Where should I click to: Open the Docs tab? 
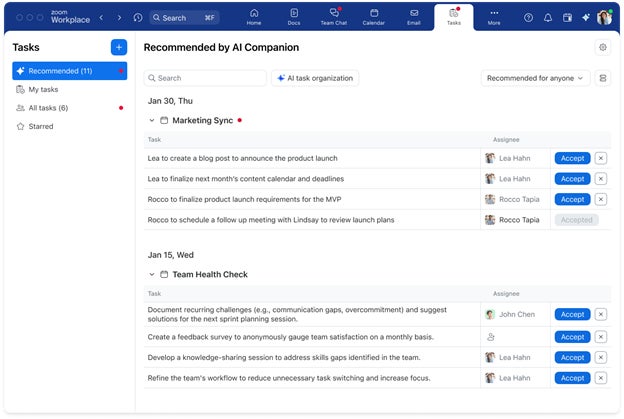click(294, 17)
